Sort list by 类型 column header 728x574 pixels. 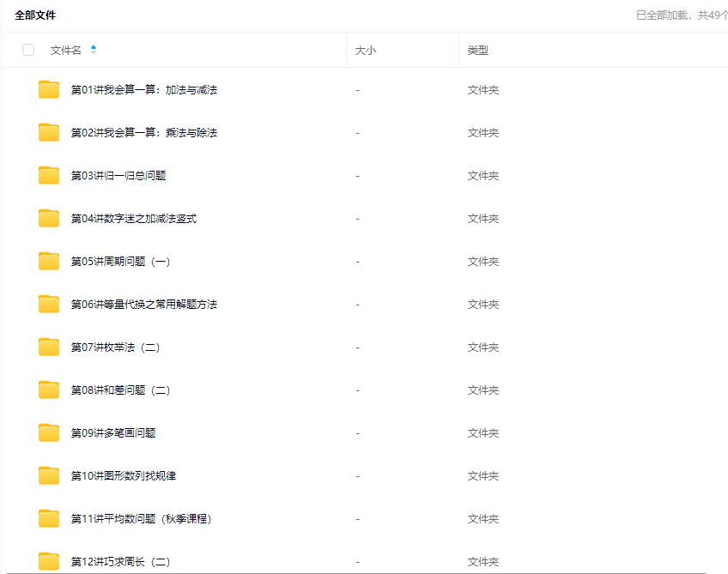tap(478, 51)
